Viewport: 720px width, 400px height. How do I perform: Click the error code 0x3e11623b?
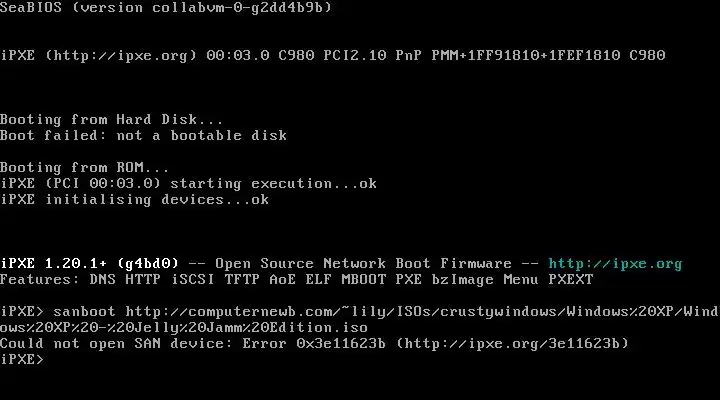point(341,344)
